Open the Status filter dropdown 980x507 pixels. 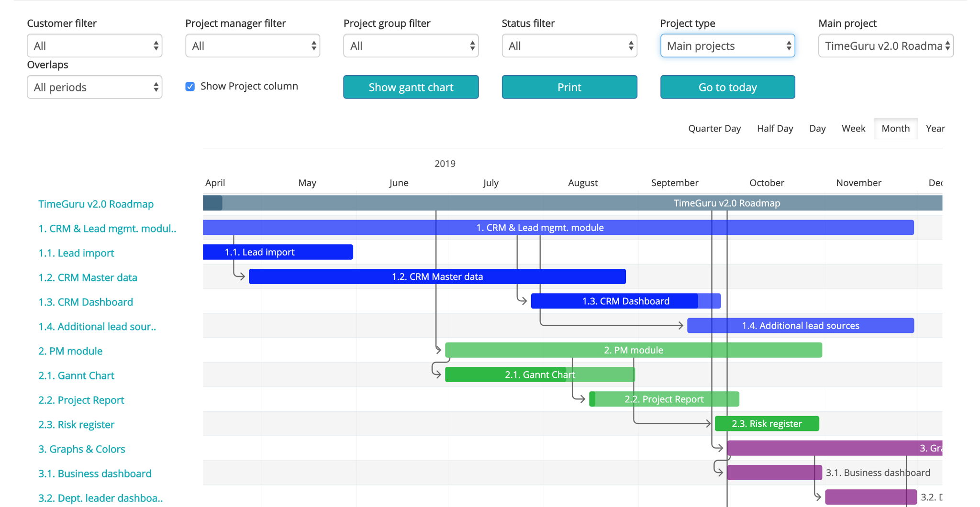click(569, 46)
